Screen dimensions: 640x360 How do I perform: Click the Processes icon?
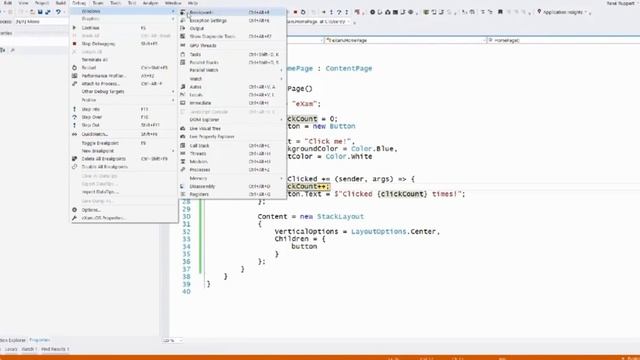click(183, 169)
